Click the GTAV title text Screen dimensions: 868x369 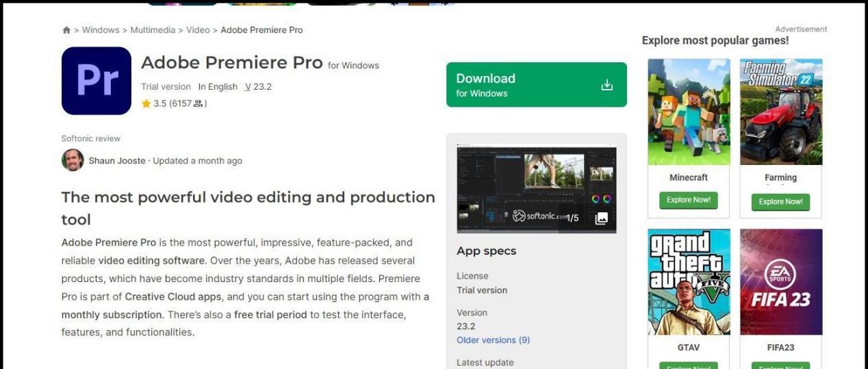pos(689,348)
